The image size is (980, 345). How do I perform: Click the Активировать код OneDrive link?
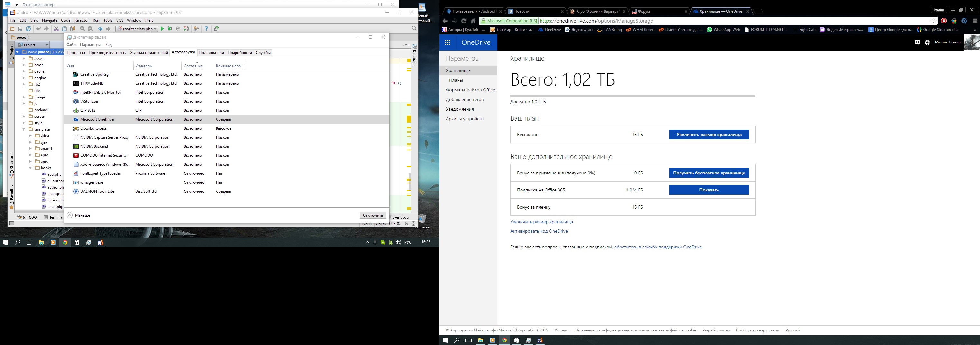539,231
